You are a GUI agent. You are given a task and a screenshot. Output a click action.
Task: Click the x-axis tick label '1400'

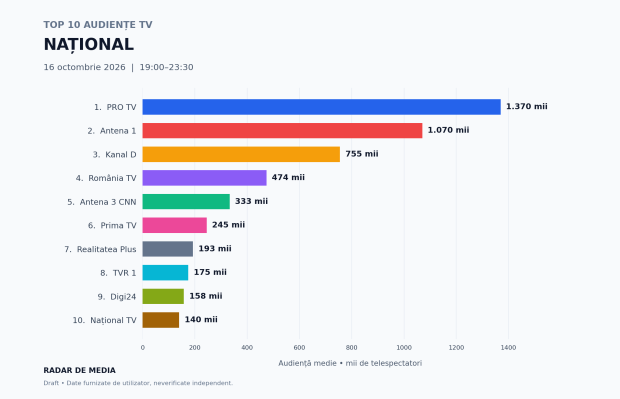(x=508, y=348)
